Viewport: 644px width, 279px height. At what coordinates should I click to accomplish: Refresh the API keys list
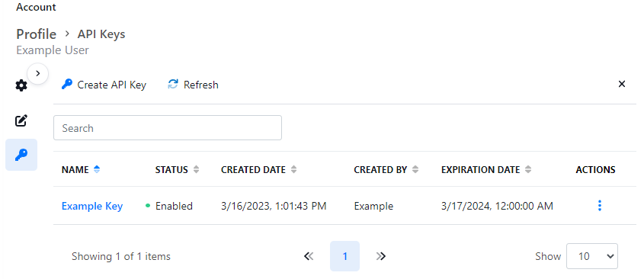(193, 85)
